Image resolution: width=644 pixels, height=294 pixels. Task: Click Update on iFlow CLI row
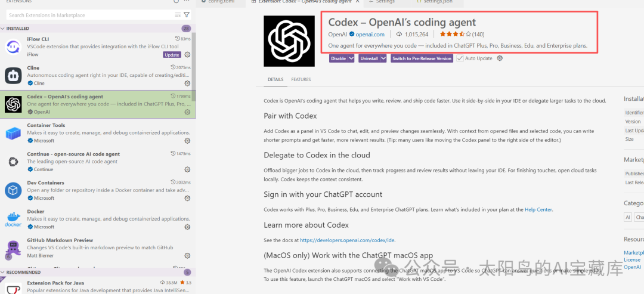pyautogui.click(x=172, y=55)
